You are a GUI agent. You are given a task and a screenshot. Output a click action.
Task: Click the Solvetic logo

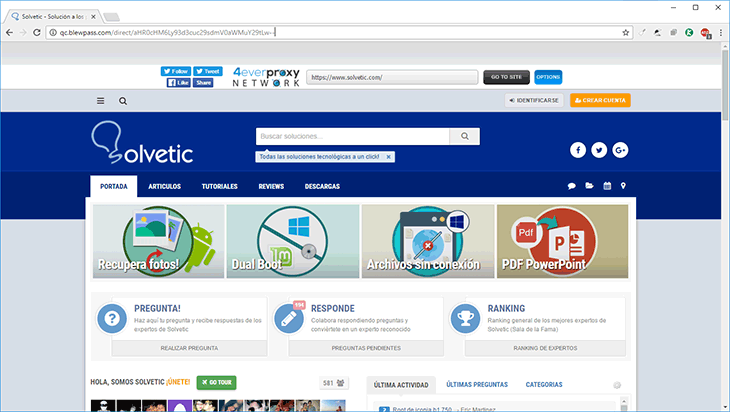(142, 142)
